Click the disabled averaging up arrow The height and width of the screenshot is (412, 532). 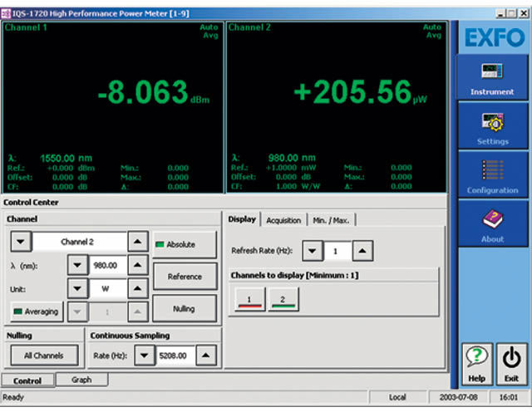(x=137, y=311)
